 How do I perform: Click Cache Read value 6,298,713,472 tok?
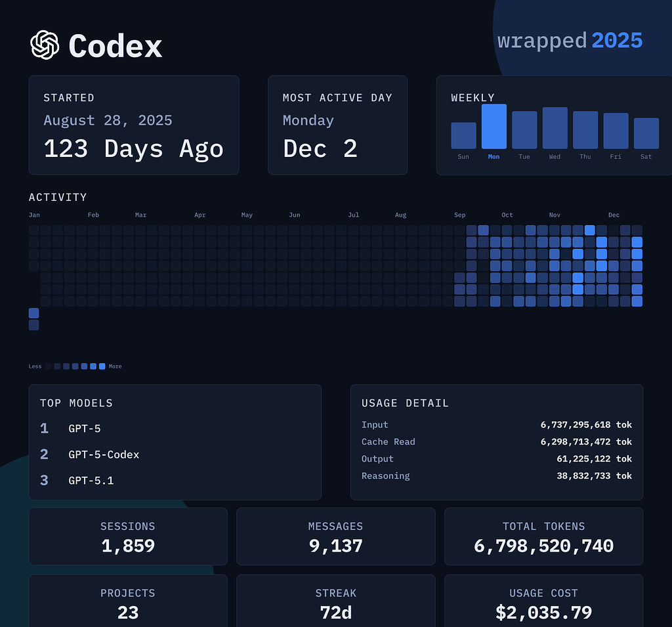click(586, 442)
